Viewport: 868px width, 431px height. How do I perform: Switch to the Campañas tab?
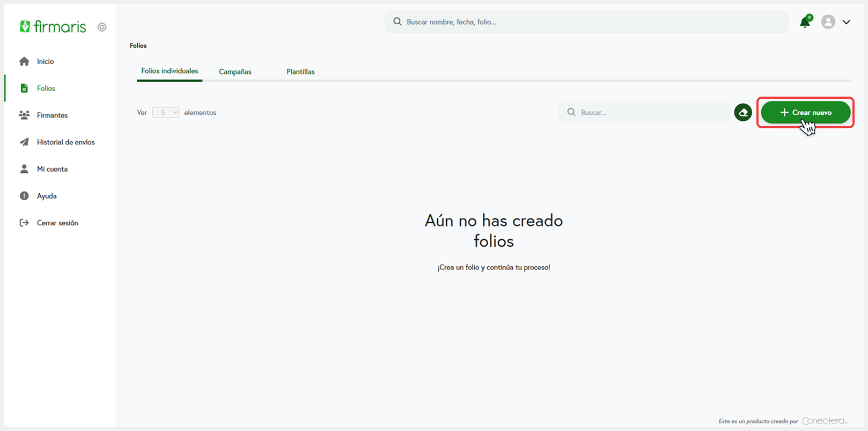point(235,72)
